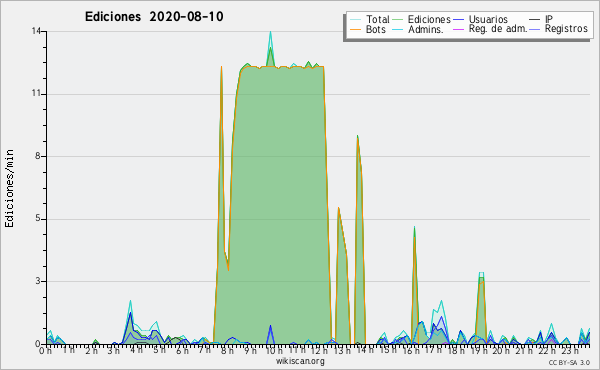
Task: Select the 'Registros' legend entry
Action: 566,29
